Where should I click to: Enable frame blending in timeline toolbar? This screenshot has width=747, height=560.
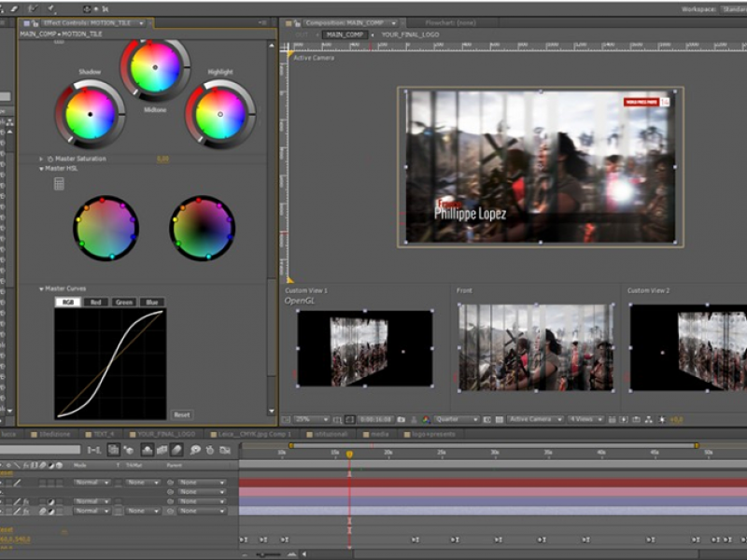[x=162, y=450]
